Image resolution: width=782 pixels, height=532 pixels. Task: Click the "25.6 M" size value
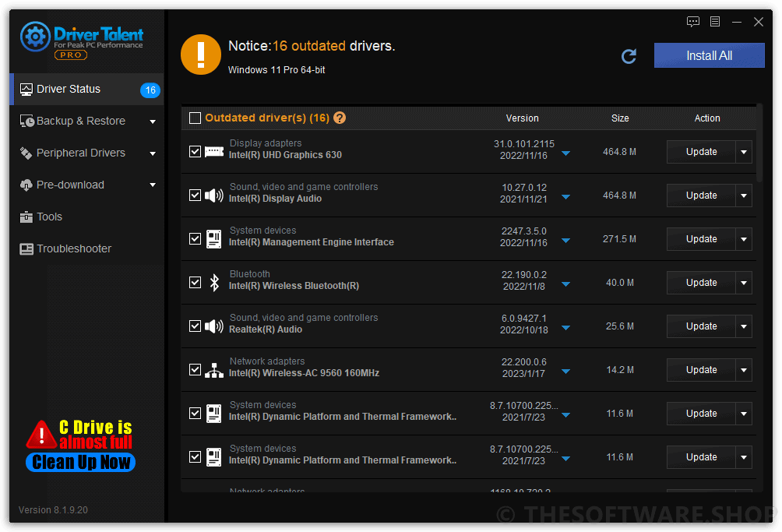[x=620, y=326]
